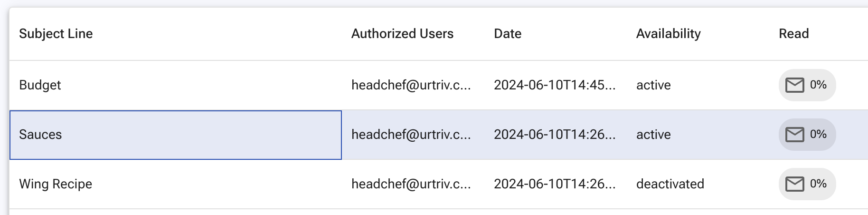Open the Wing Recipe 0% read chip
The height and width of the screenshot is (215, 868).
click(807, 184)
